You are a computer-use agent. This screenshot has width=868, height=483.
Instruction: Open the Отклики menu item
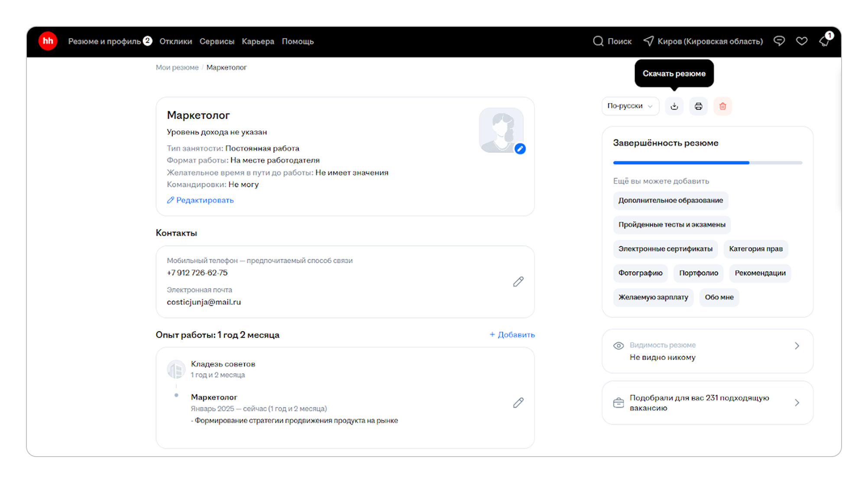click(x=175, y=42)
